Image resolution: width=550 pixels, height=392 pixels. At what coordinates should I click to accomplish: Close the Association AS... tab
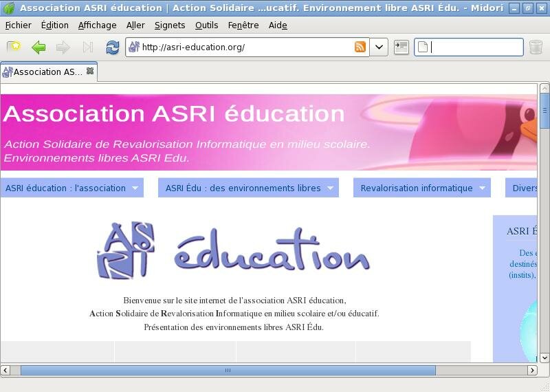[90, 72]
